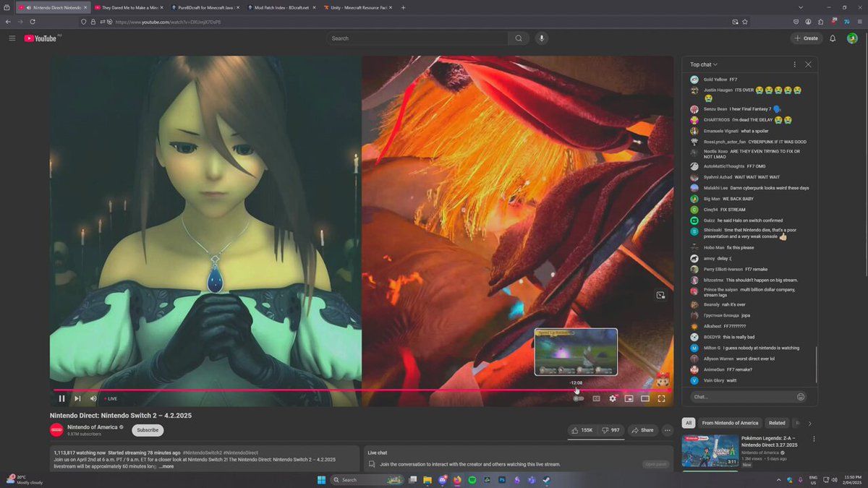Open the player settings gear
The height and width of the screenshot is (488, 868).
click(613, 398)
